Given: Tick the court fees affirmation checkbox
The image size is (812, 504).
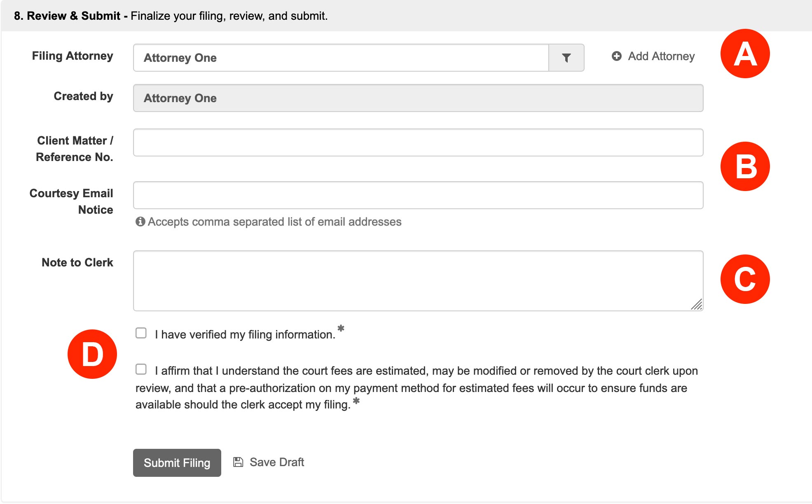Looking at the screenshot, I should (x=141, y=369).
